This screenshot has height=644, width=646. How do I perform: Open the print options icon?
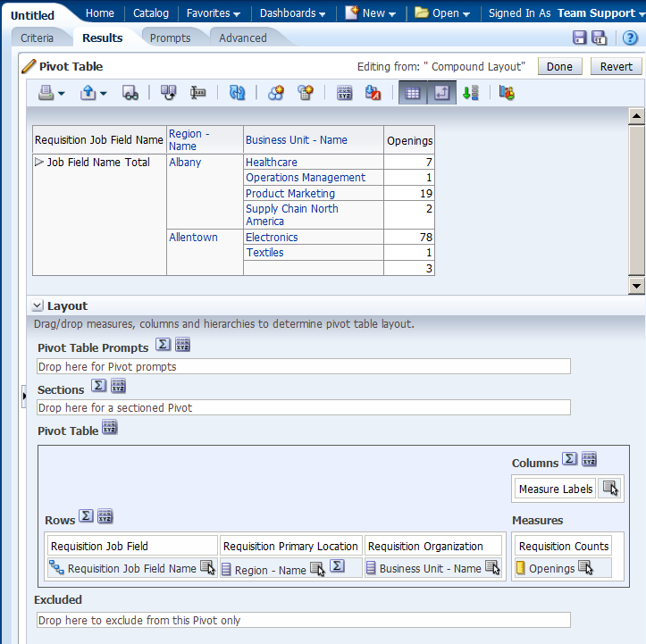(51, 93)
